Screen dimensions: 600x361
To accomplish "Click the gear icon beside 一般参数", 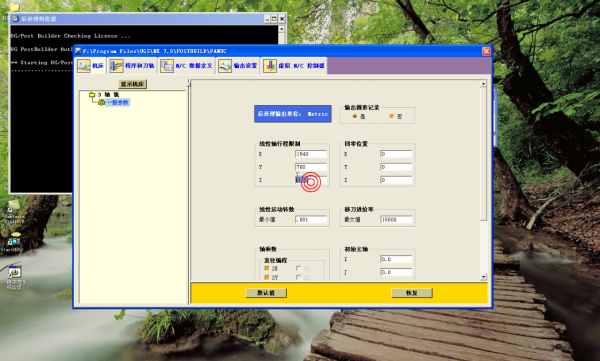I will (101, 102).
